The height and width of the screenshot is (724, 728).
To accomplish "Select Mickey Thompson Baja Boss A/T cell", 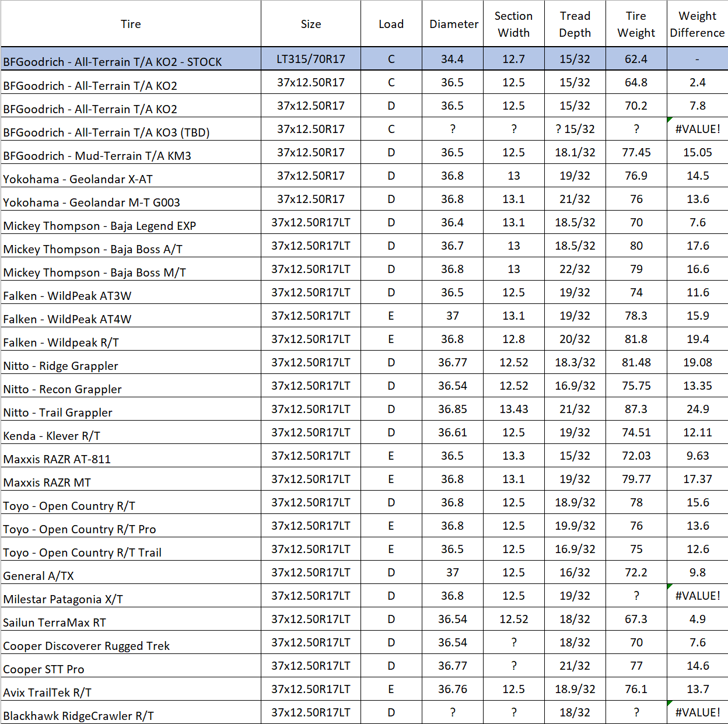I will click(x=131, y=246).
